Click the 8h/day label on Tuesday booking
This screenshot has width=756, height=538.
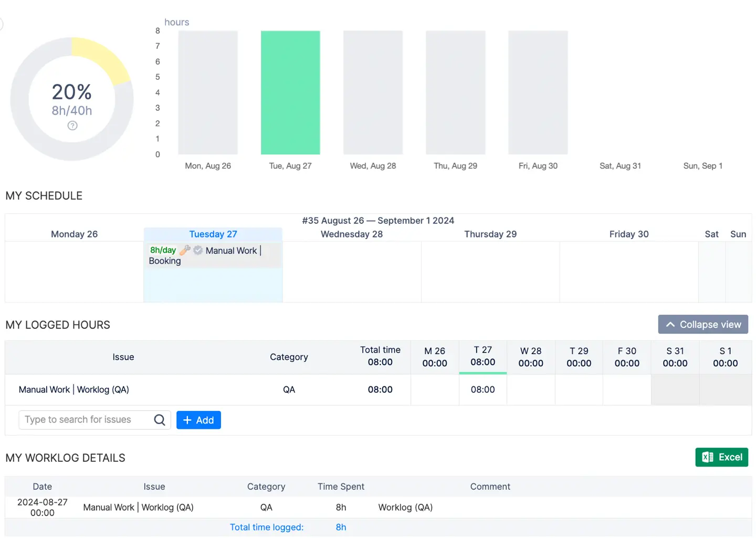pyautogui.click(x=163, y=250)
